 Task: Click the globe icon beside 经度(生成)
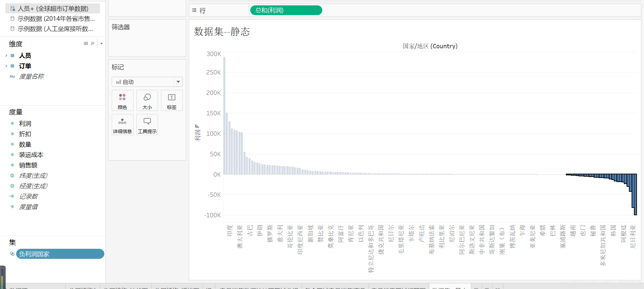12,186
